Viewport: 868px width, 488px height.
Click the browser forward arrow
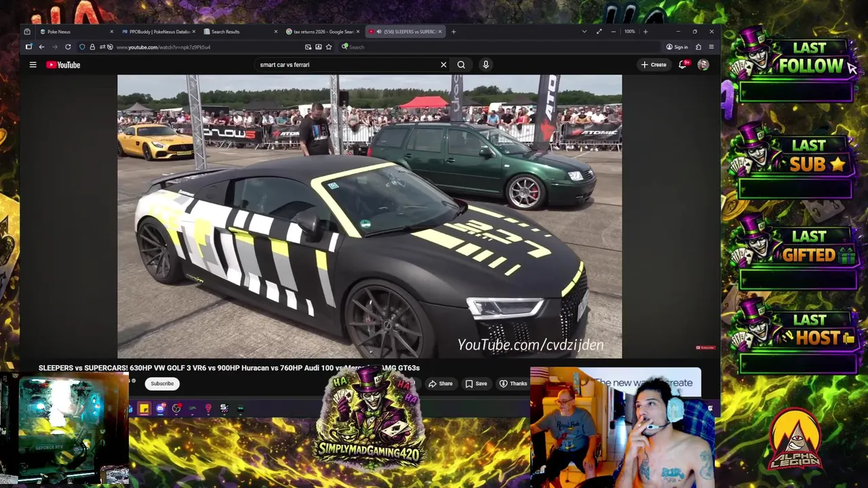click(55, 47)
